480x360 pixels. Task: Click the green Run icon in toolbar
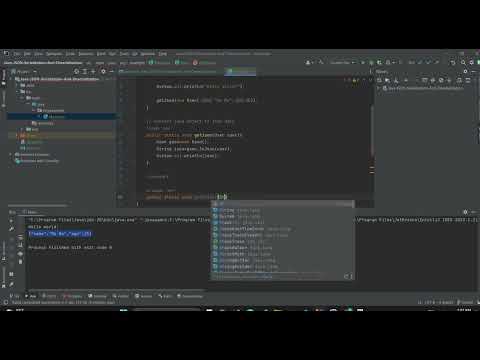click(x=363, y=62)
